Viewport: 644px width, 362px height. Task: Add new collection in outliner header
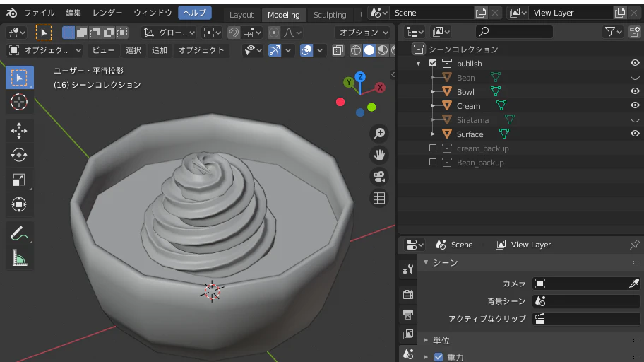pos(635,32)
